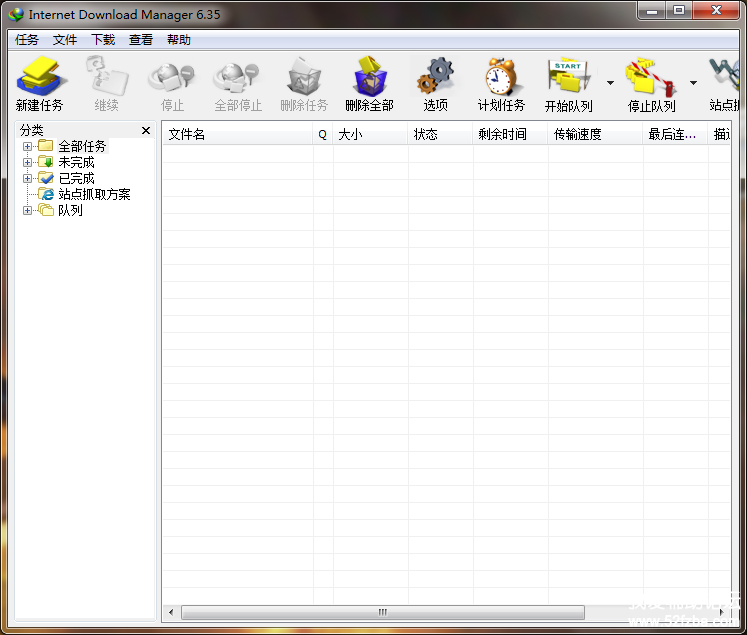Close the 分类 categories panel
The width and height of the screenshot is (747, 635).
(x=146, y=130)
